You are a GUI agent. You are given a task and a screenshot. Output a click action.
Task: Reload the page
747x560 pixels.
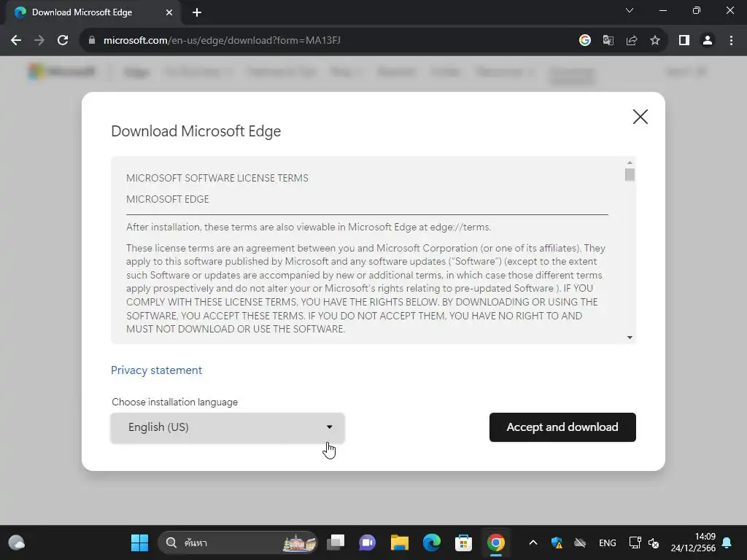point(63,41)
